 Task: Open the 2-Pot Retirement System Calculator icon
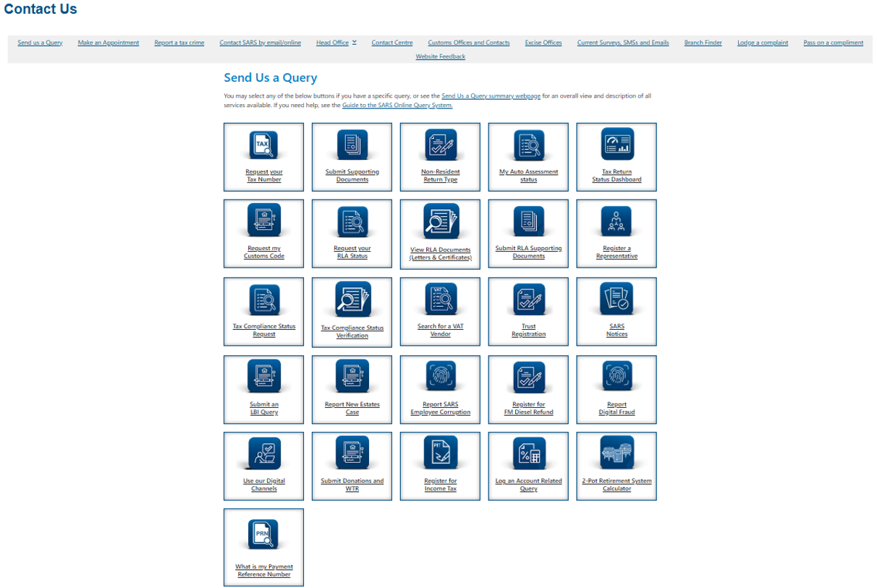pyautogui.click(x=617, y=453)
